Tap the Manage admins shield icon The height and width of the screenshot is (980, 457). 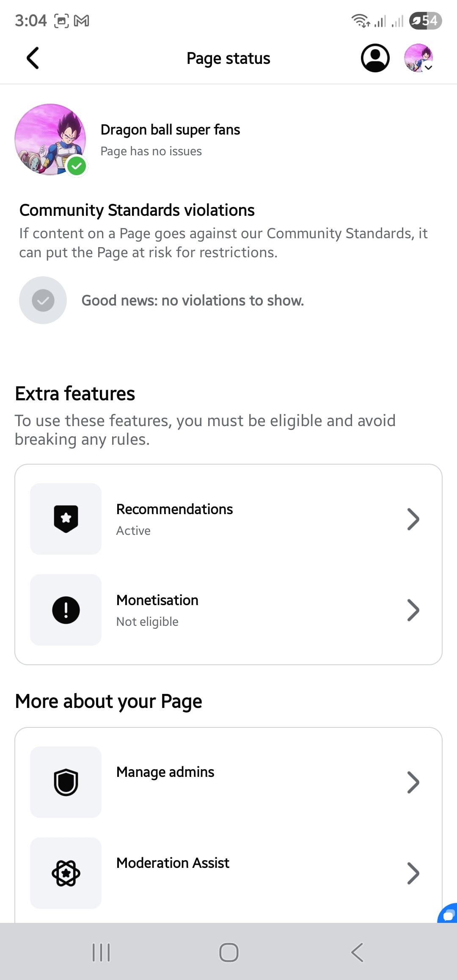point(66,782)
